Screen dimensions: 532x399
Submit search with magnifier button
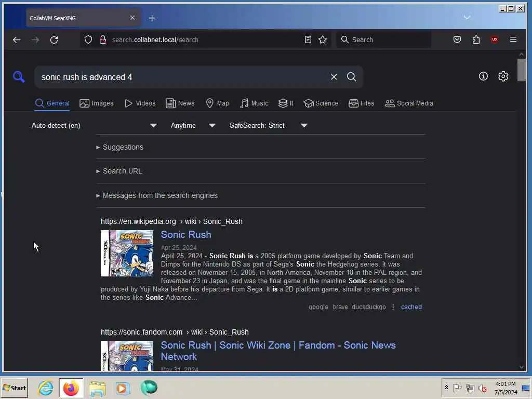click(x=352, y=77)
